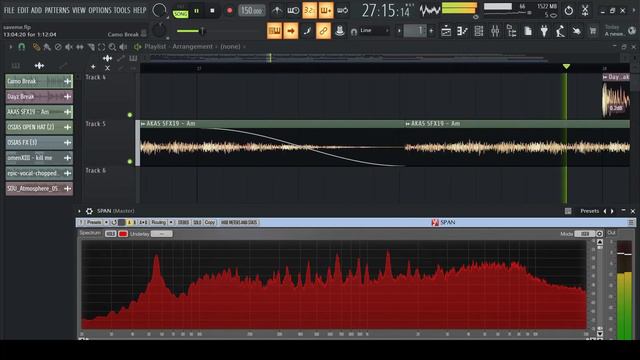Select the Playlist mute tool

tap(69, 47)
